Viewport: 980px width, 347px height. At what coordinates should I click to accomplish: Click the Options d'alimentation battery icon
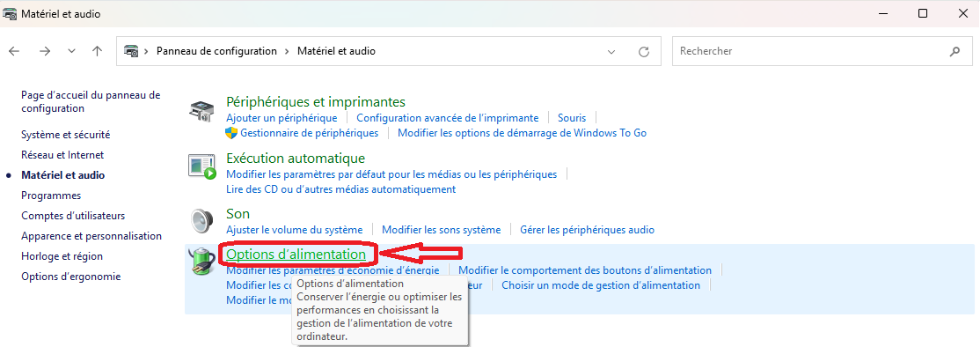(x=202, y=262)
